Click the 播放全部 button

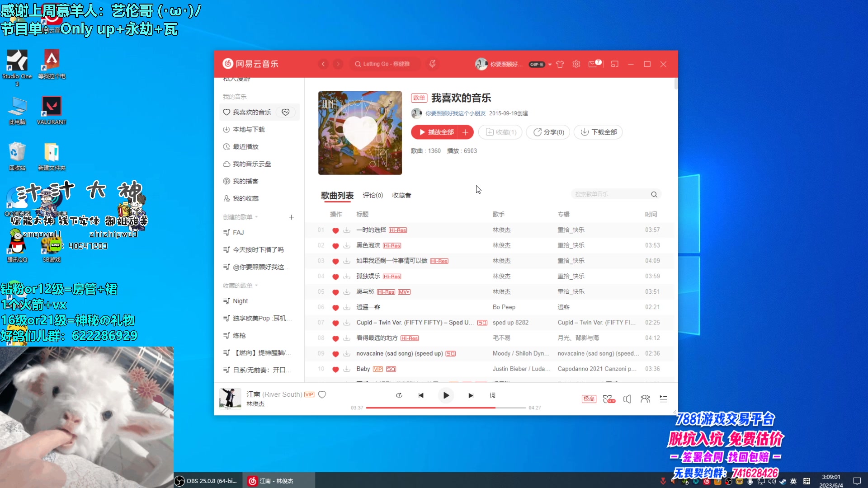[x=436, y=132]
